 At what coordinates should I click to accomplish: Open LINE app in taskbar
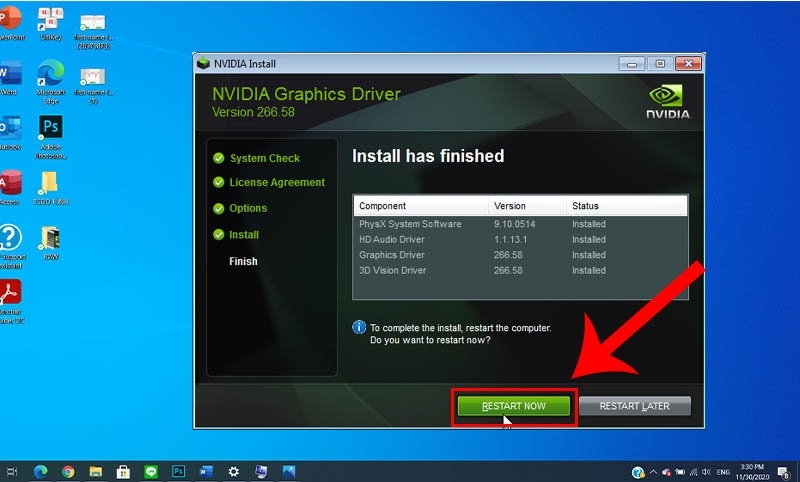tap(151, 472)
